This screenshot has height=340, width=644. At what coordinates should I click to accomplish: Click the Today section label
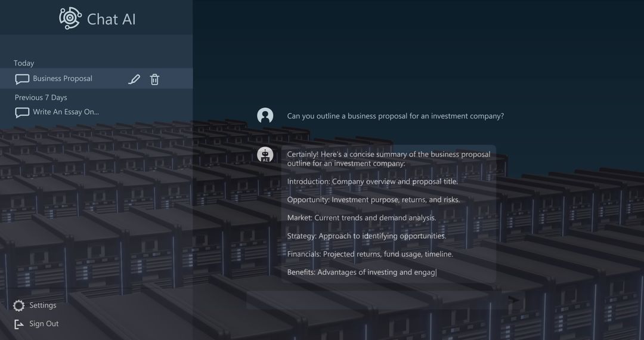pos(24,63)
